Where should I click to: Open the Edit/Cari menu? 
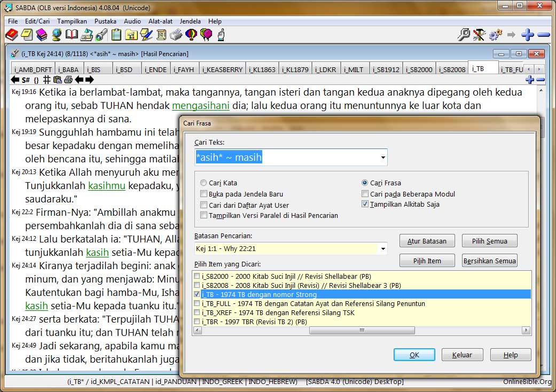click(x=37, y=21)
